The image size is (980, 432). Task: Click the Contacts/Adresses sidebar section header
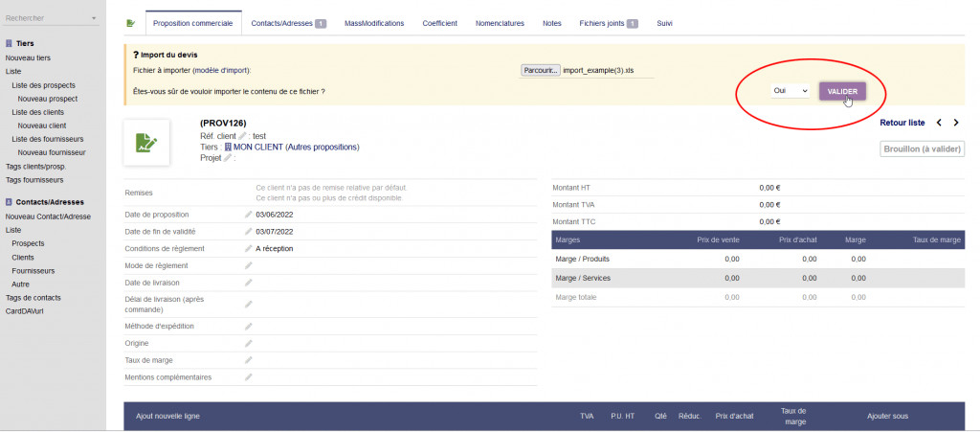pyautogui.click(x=50, y=202)
